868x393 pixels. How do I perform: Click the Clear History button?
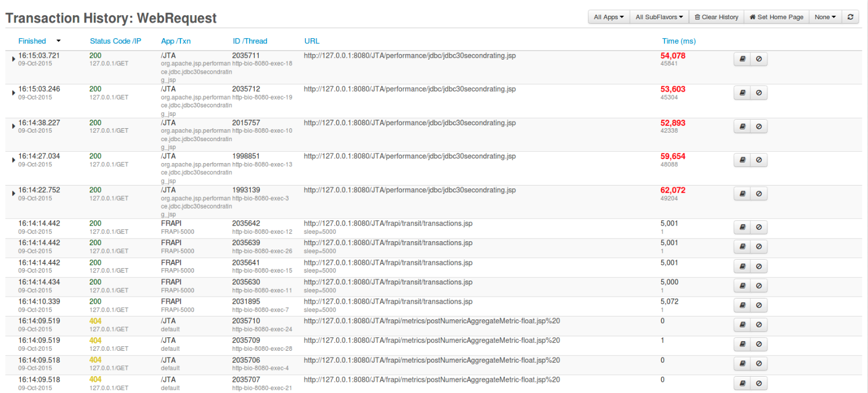pyautogui.click(x=716, y=17)
